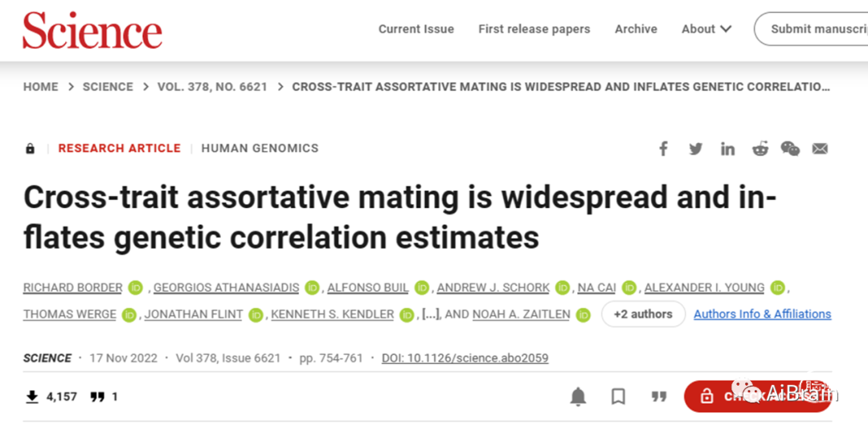Expand hidden authors via [...] ellipsis
This screenshot has width=868, height=429.
pyautogui.click(x=430, y=314)
